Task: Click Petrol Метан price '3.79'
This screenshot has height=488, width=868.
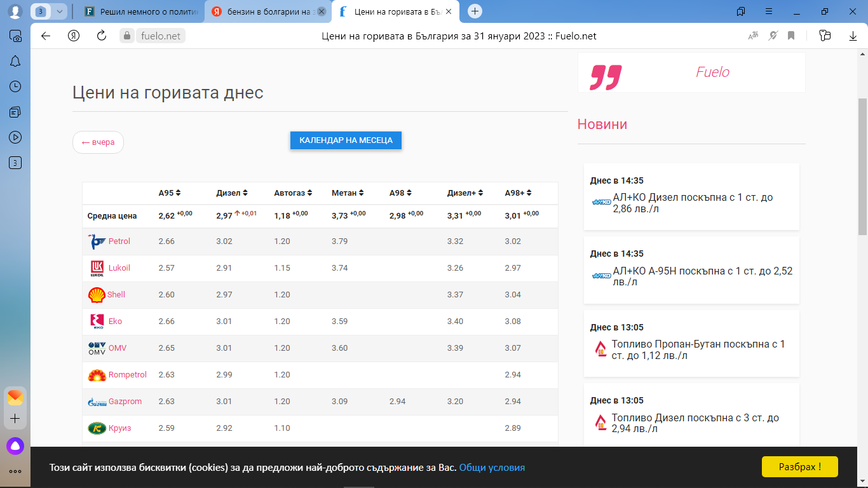Action: 340,241
